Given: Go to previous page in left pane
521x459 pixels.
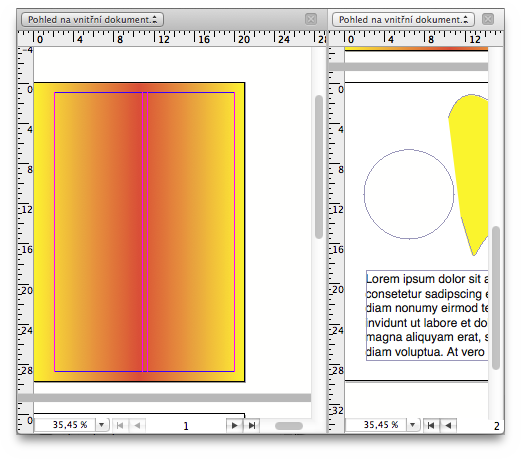Looking at the screenshot, I should point(137,425).
